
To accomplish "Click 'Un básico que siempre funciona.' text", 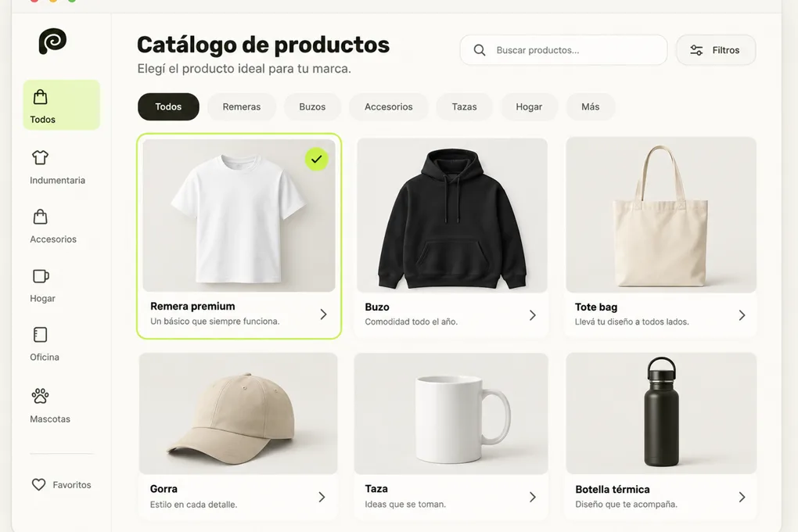I will (x=215, y=322).
